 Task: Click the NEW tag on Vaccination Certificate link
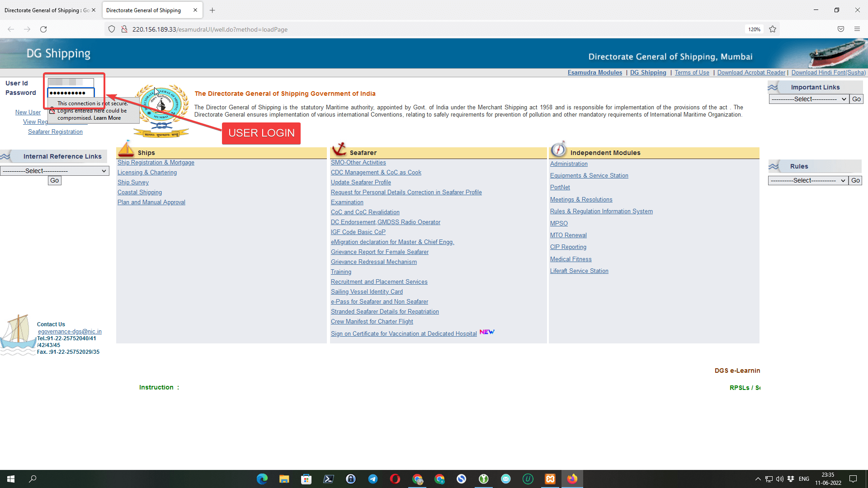(488, 333)
